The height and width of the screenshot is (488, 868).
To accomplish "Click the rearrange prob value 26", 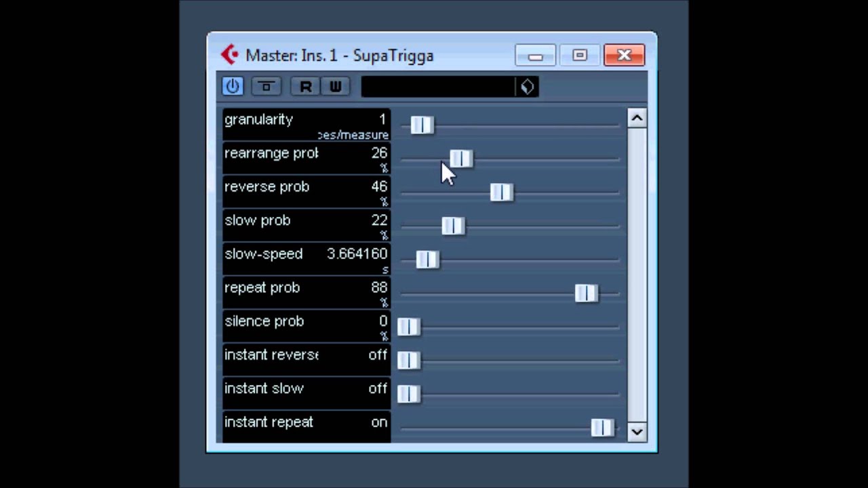I will 379,153.
